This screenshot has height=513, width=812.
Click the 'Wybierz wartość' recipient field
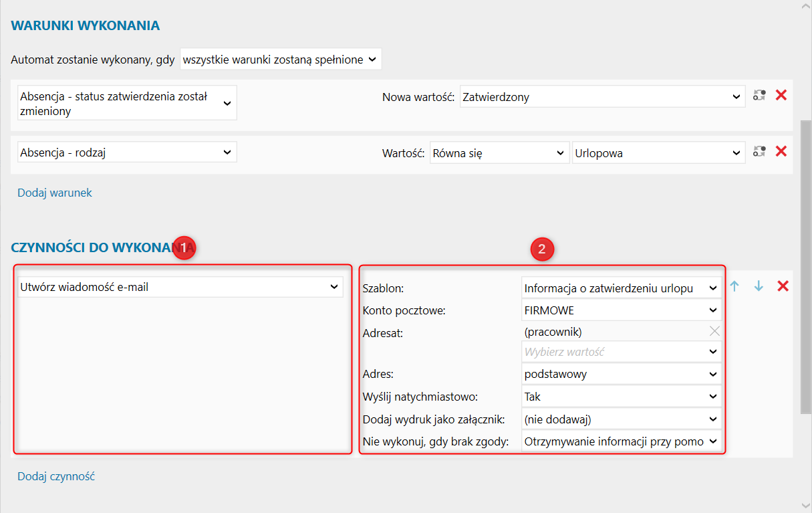[x=615, y=352]
